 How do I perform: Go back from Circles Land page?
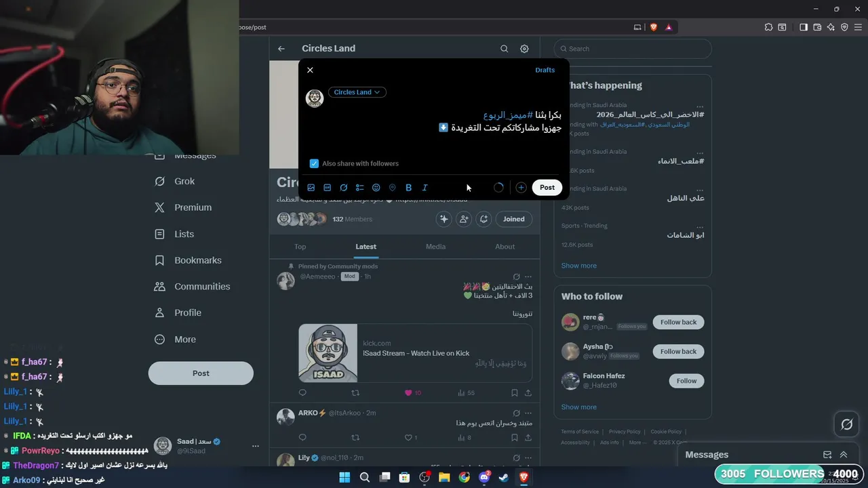click(x=281, y=49)
